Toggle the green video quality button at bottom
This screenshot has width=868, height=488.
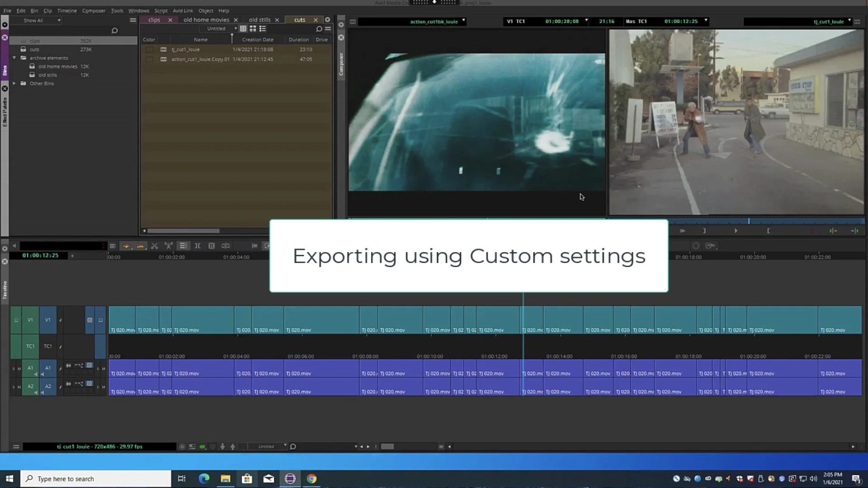pos(203,446)
